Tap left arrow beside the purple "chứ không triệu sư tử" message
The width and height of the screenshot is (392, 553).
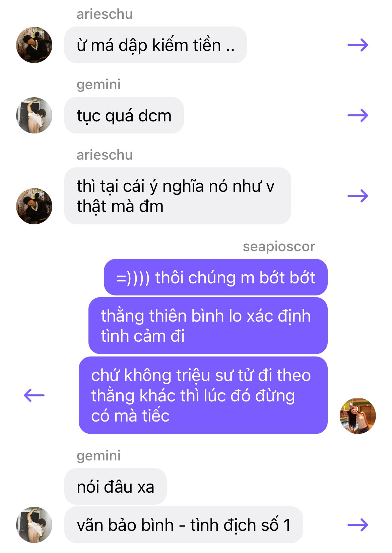click(34, 395)
